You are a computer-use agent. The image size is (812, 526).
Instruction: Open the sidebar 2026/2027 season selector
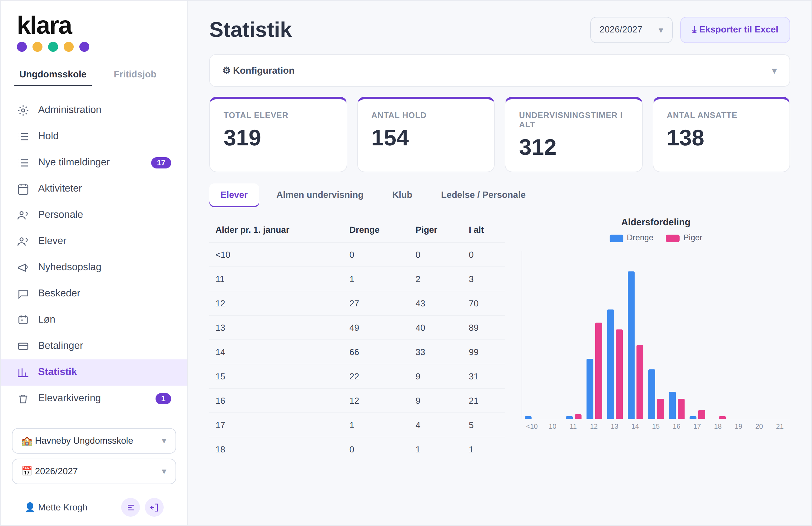click(94, 471)
